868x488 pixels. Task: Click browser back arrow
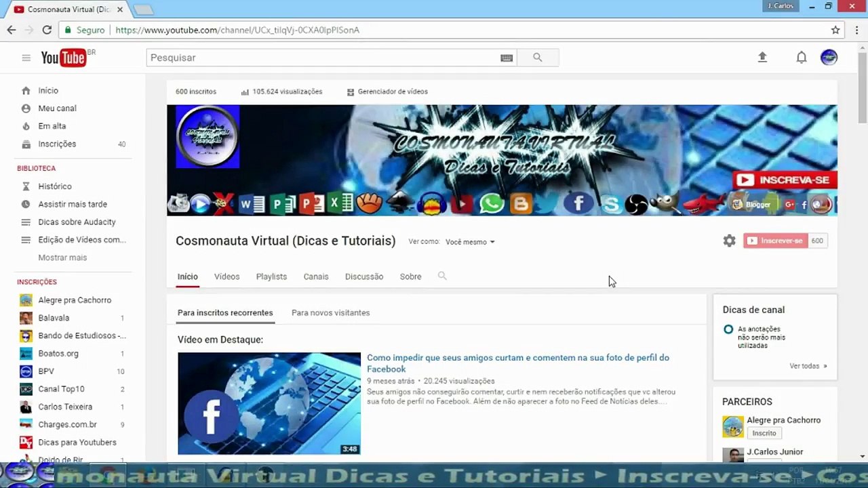click(x=12, y=30)
